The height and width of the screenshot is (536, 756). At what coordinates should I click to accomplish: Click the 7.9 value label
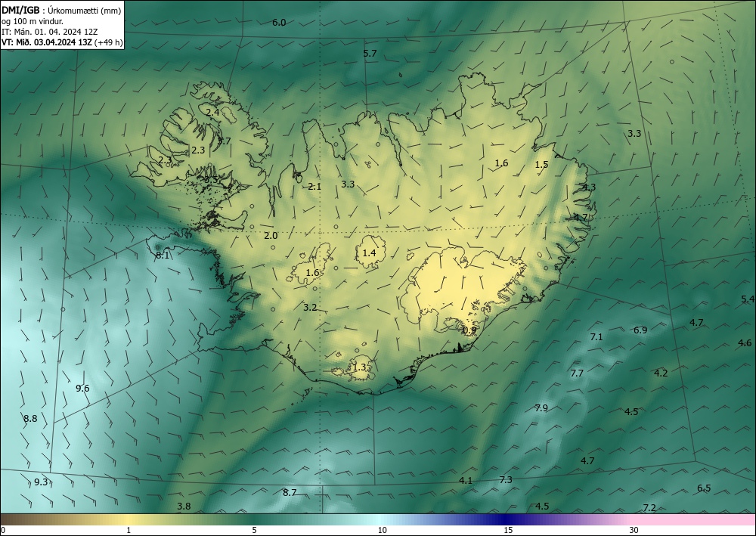coord(541,408)
